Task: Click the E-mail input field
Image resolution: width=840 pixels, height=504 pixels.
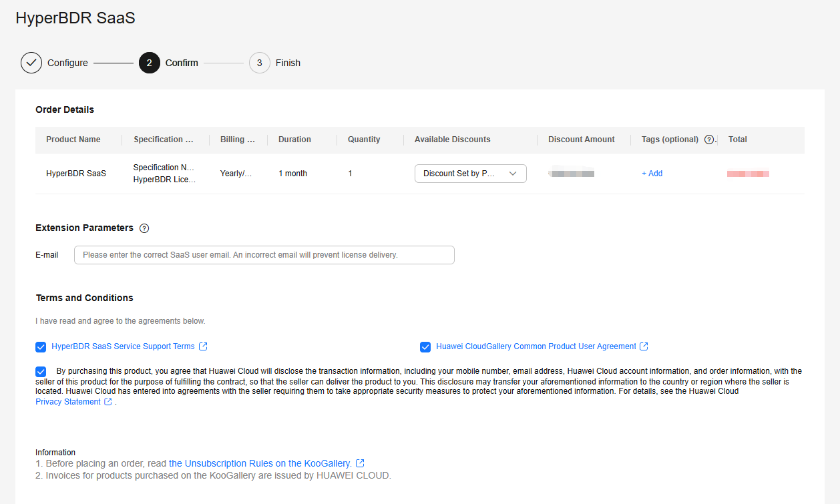Action: [264, 255]
